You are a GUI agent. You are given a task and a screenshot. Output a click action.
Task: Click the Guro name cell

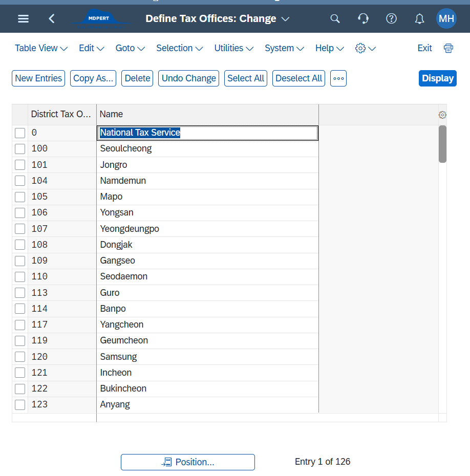point(208,293)
